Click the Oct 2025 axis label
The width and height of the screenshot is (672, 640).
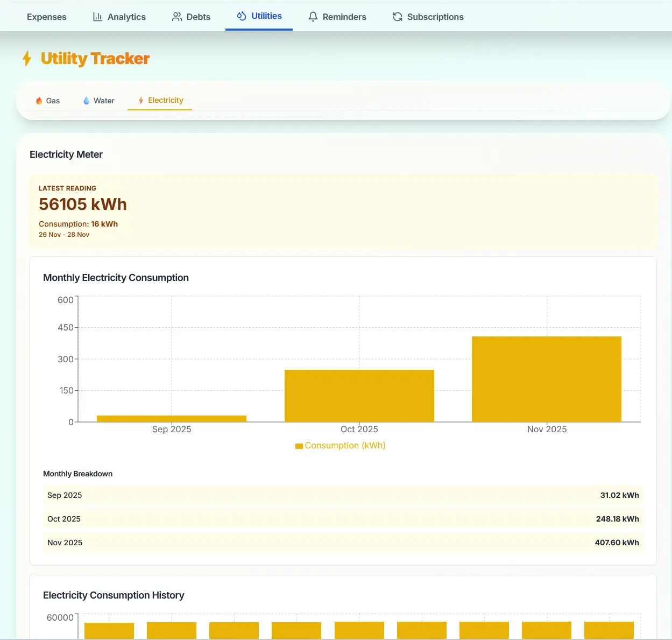(x=359, y=429)
